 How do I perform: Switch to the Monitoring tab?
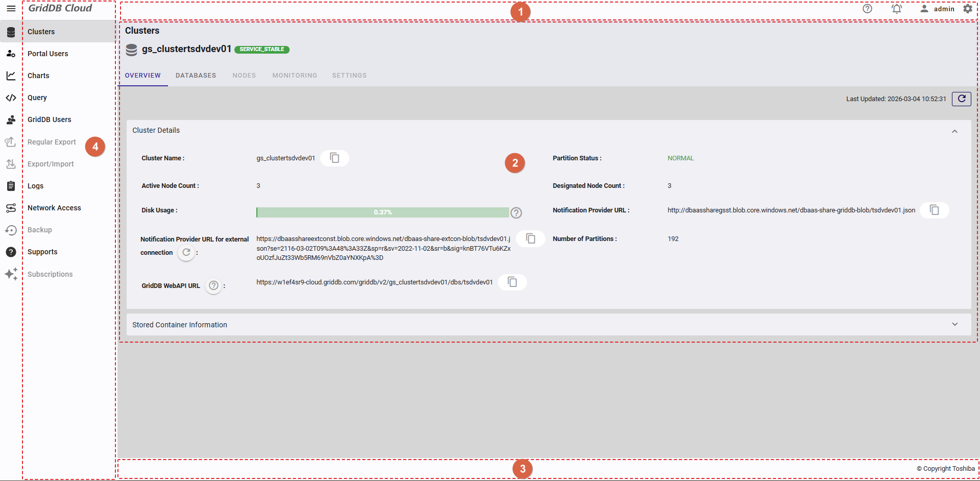[295, 76]
